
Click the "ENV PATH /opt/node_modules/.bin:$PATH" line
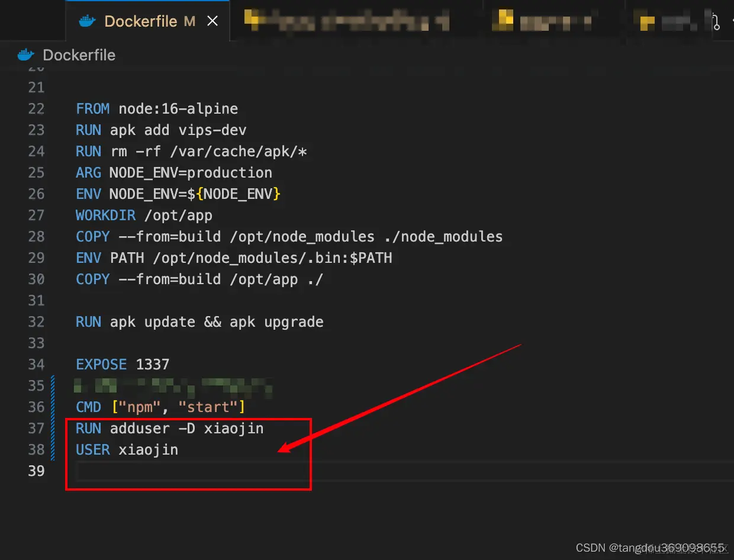[x=234, y=258]
